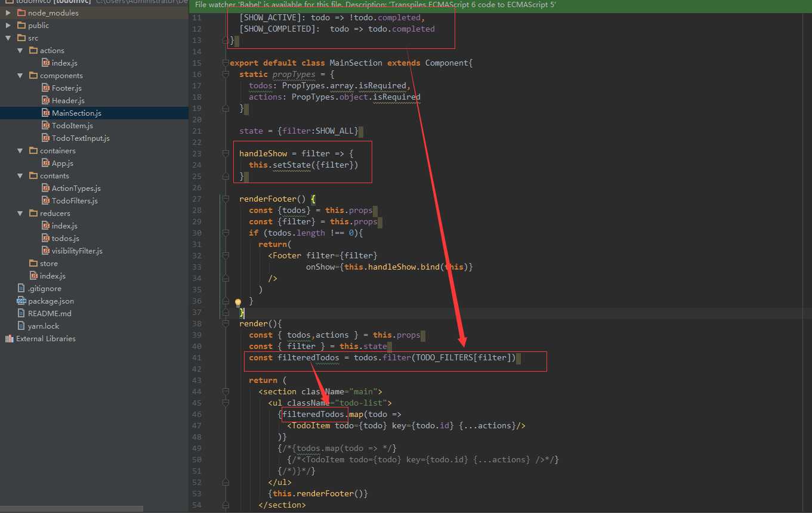The width and height of the screenshot is (812, 513).
Task: Click the yarn.lock file icon
Action: (x=21, y=326)
